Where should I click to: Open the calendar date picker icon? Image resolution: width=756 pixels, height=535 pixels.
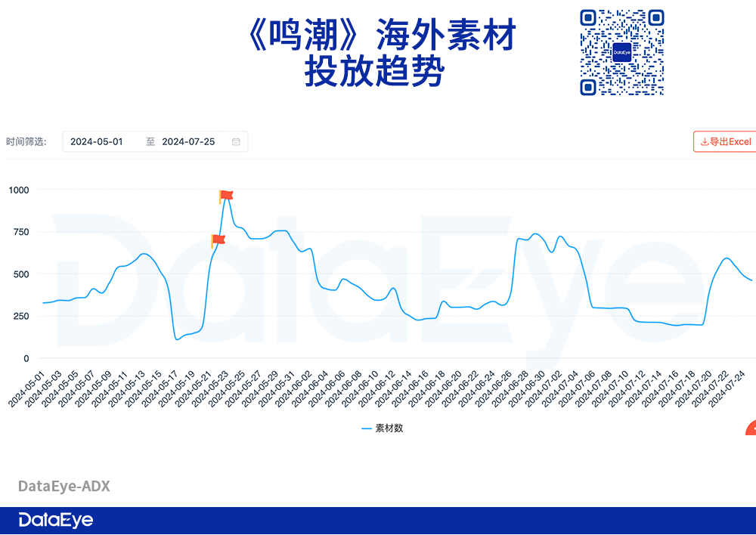(x=237, y=141)
